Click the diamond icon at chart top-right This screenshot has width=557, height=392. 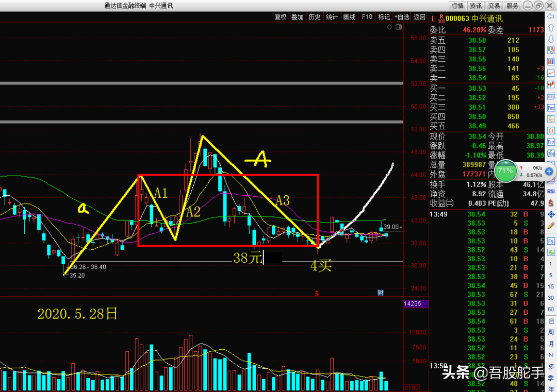[390, 27]
